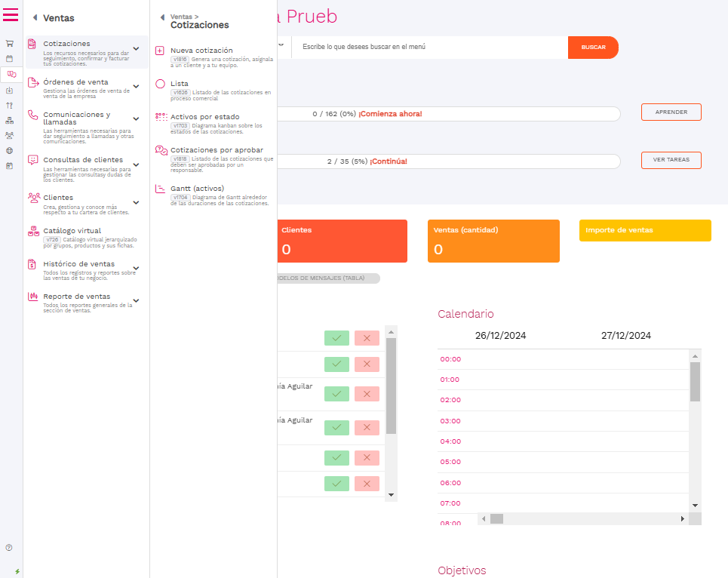Click the bottommost green checkmark in the list
728x578 pixels.
(x=336, y=484)
